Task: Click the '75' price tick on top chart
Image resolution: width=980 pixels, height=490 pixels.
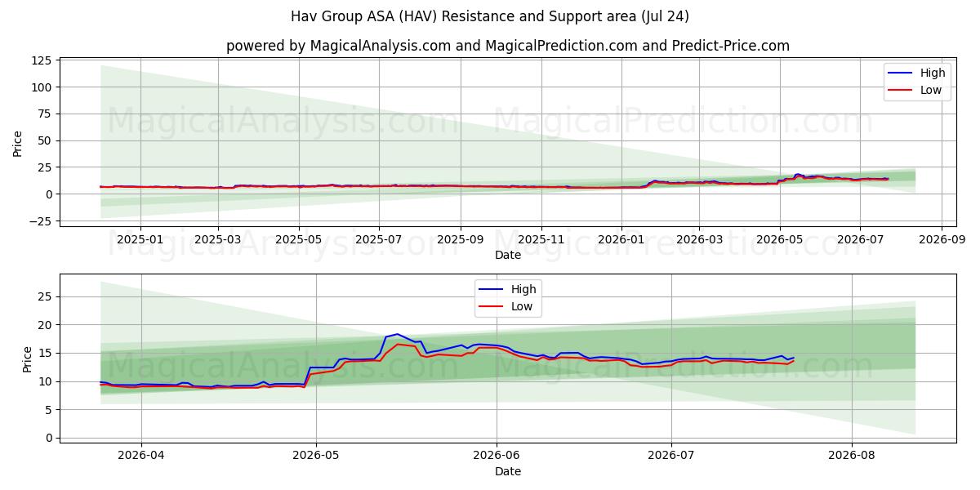Action: coord(44,114)
